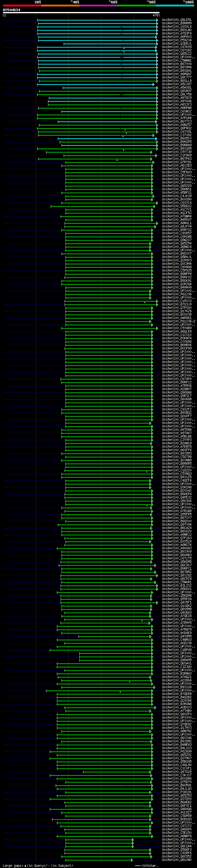Click the query end position 478
Screen dimensions: 197x868
point(155,15)
